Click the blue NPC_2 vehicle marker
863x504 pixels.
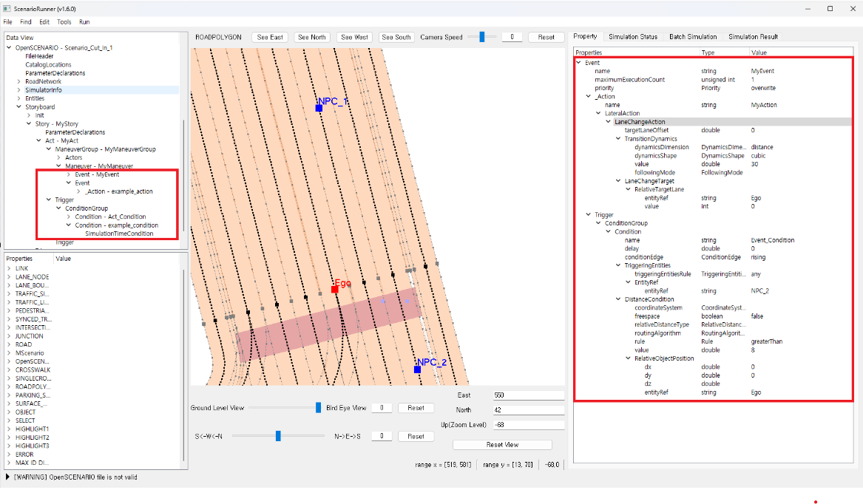tap(417, 369)
